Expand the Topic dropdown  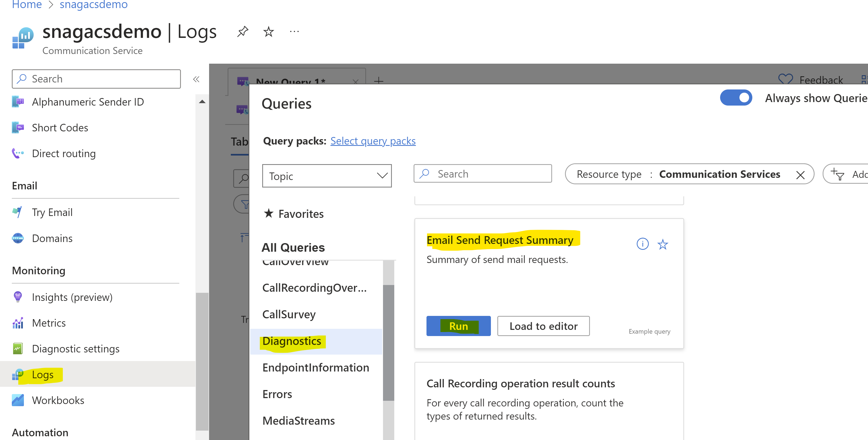(327, 176)
